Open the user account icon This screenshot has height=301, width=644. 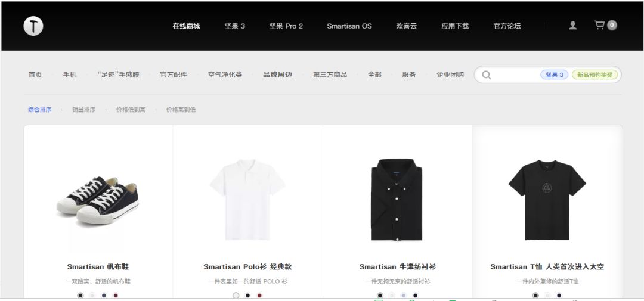coord(572,26)
